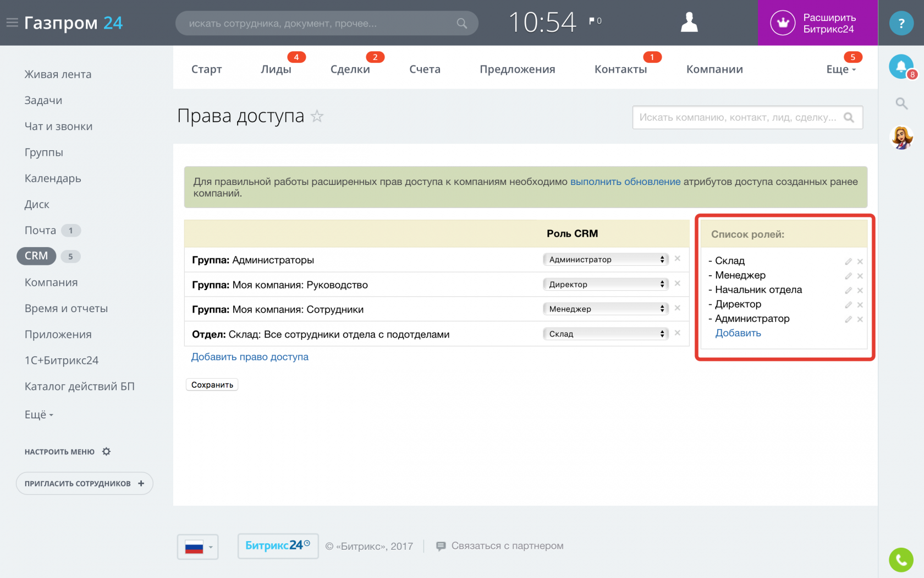Edit the Директор role pencil icon
The image size is (924, 578).
848,304
